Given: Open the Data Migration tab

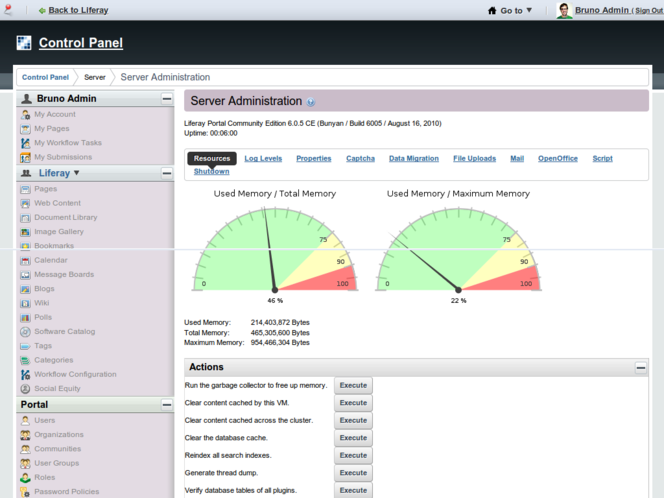Looking at the screenshot, I should coord(413,158).
